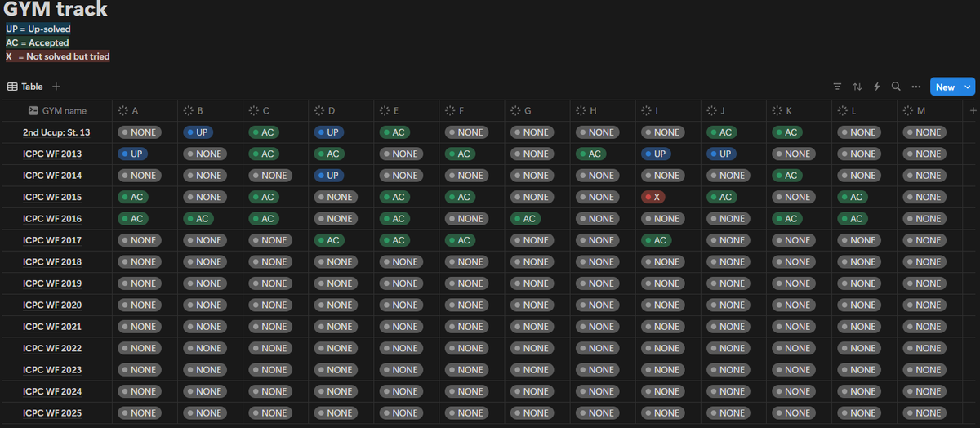The width and height of the screenshot is (980, 428).
Task: Click the status icon in column J header
Action: click(711, 110)
